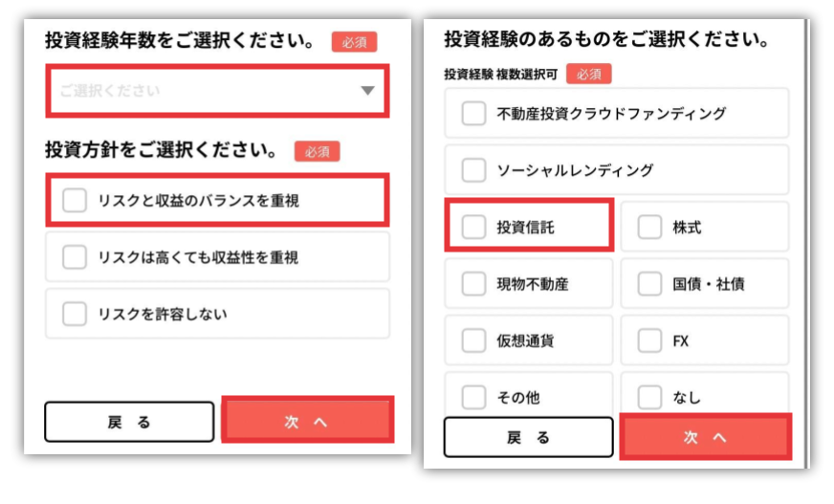This screenshot has width=834, height=504.
Task: Tick 仮想通貨 checkbox
Action: pos(474,340)
